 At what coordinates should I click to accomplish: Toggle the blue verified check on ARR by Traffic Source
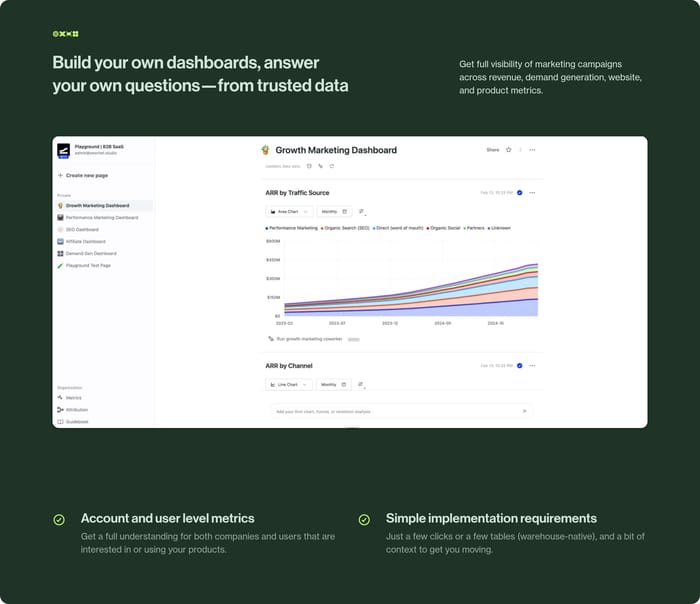(519, 193)
